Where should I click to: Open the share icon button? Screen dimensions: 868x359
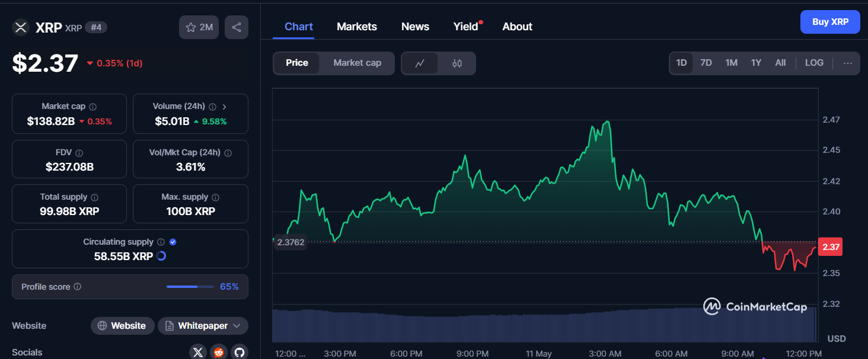click(237, 27)
